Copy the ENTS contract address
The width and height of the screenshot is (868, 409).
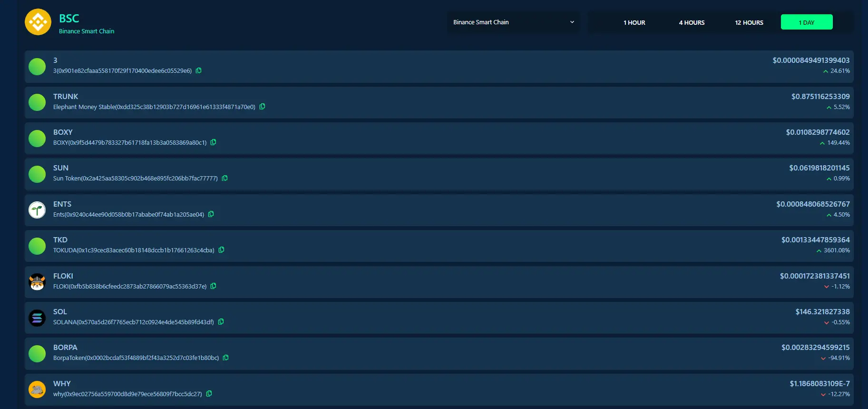pos(211,214)
